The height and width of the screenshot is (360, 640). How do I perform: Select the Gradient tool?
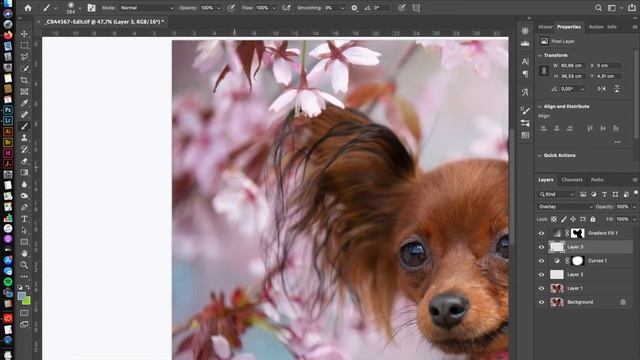click(24, 172)
